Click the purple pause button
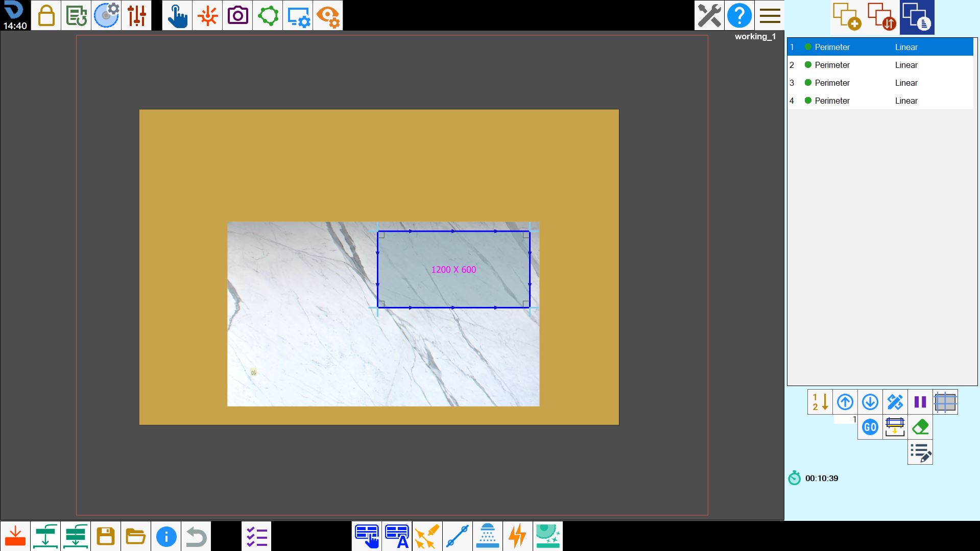This screenshot has height=551, width=980. tap(920, 402)
